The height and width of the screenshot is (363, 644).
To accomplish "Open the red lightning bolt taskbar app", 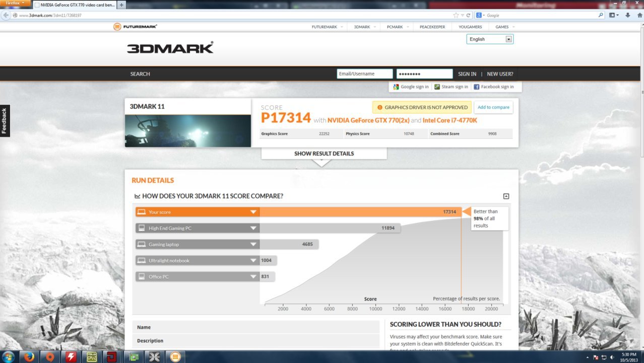I will [x=71, y=356].
